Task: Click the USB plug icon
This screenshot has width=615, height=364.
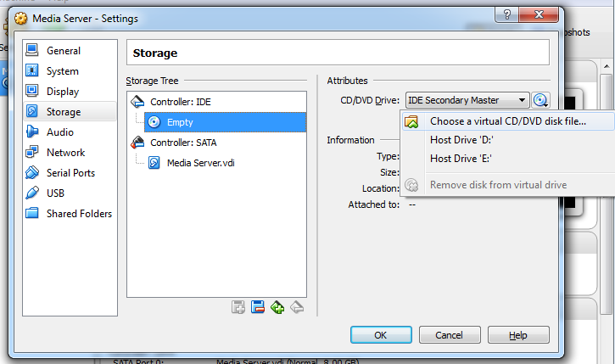Action: pos(31,193)
